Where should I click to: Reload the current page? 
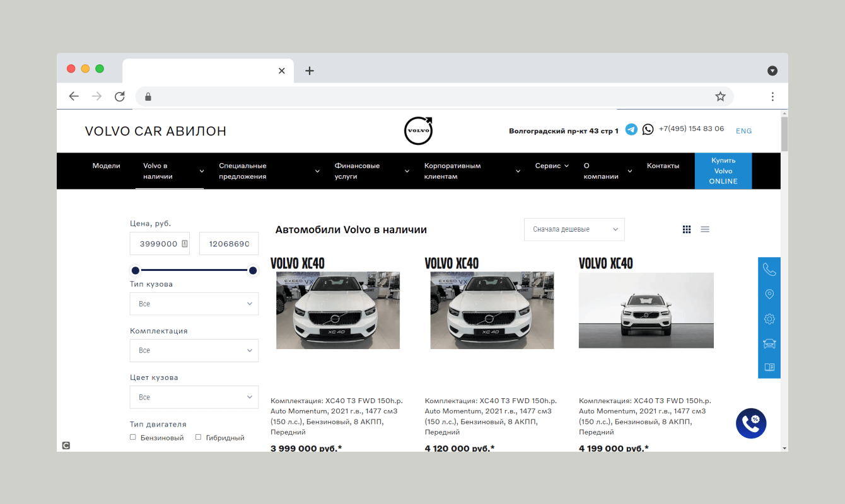(x=120, y=96)
